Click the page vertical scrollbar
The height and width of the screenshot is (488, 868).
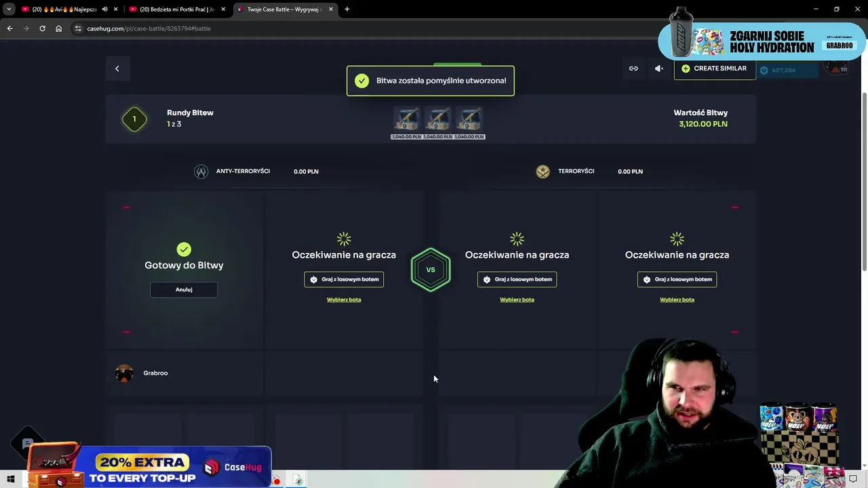pyautogui.click(x=864, y=182)
